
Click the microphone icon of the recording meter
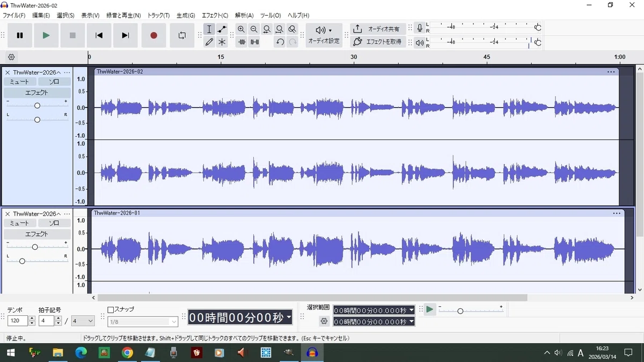[x=420, y=28]
